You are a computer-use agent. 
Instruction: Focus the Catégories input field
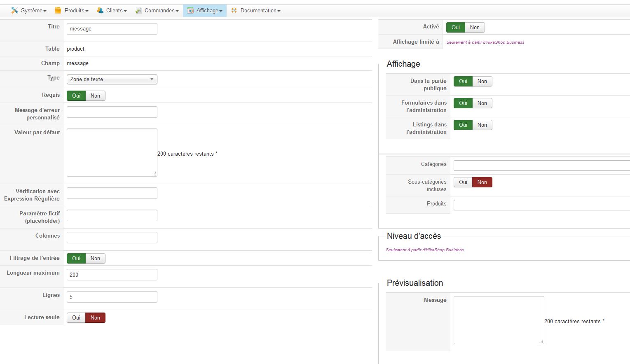(x=541, y=166)
